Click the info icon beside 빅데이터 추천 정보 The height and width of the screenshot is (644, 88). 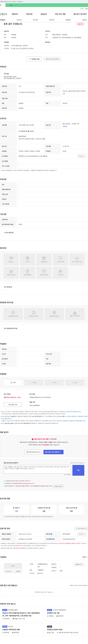pos(15,604)
